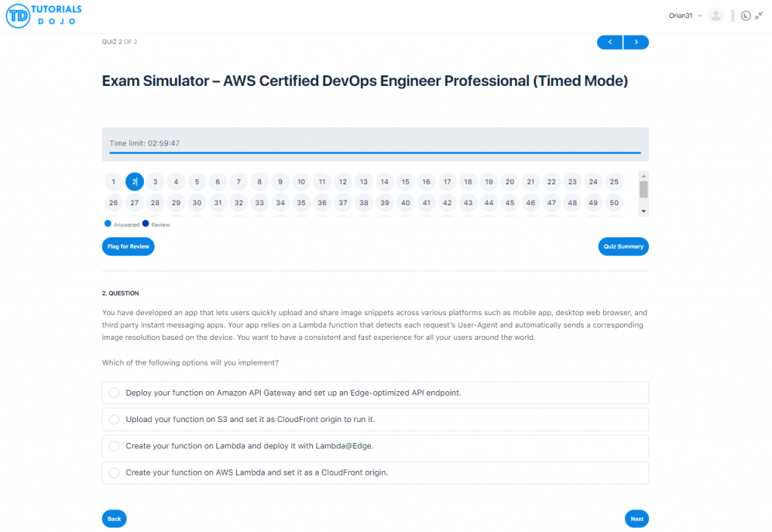
Task: Open the Orian31 account dropdown
Action: (x=685, y=15)
